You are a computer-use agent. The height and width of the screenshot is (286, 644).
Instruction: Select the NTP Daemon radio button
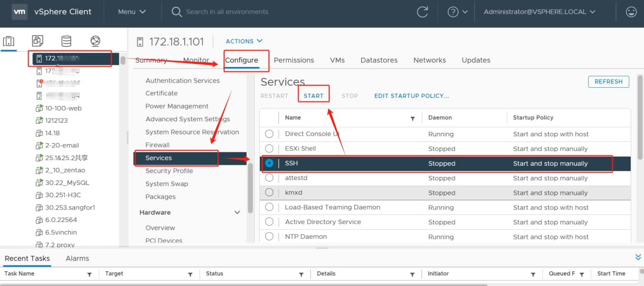(269, 237)
